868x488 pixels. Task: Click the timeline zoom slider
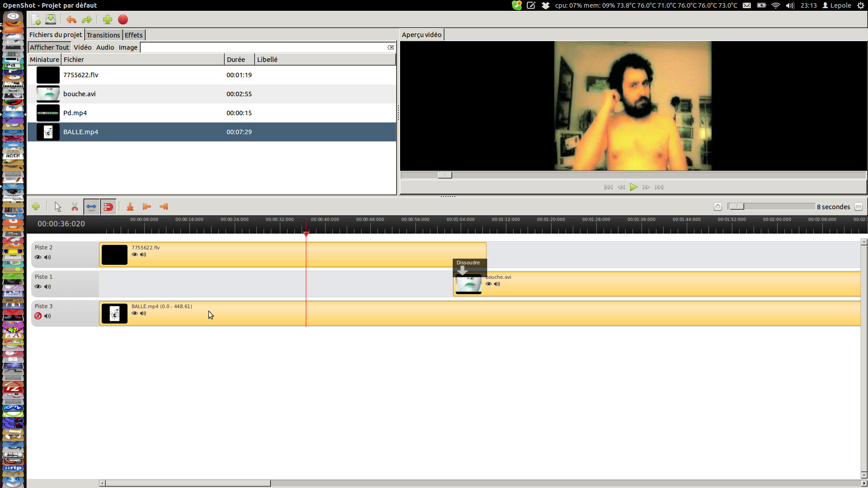click(x=737, y=206)
